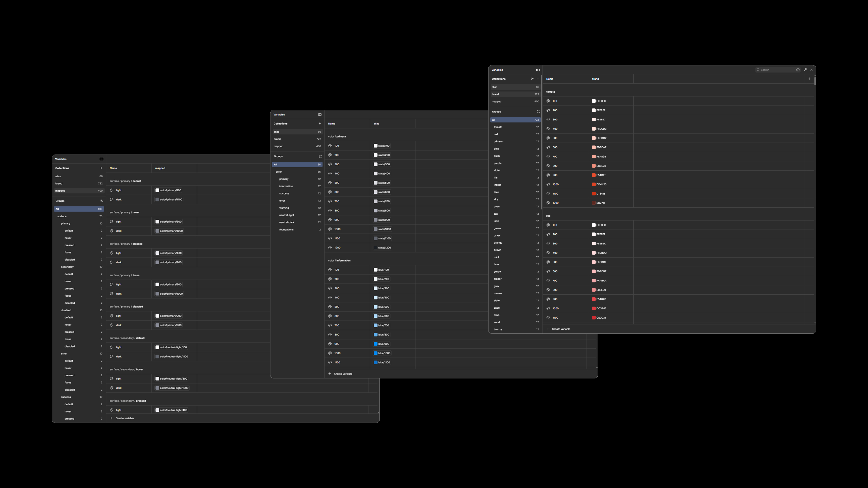868x488 pixels.
Task: Select All 722 group in brand window
Action: (x=515, y=120)
